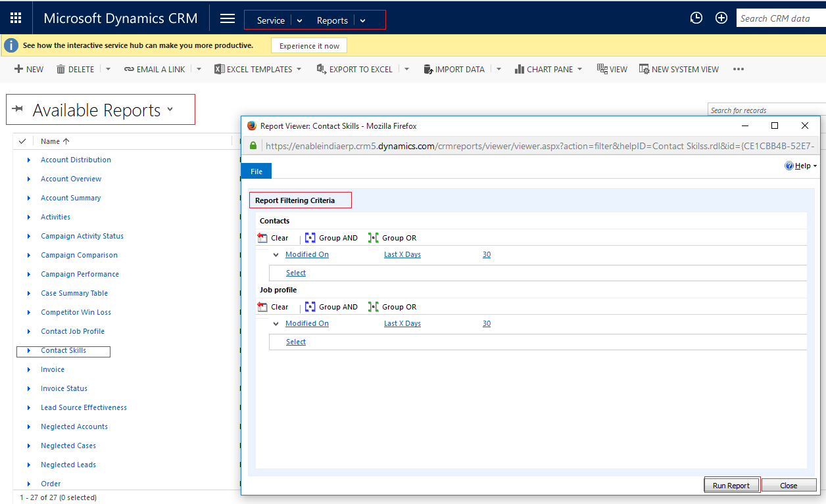Click the quick create plus icon

721,18
